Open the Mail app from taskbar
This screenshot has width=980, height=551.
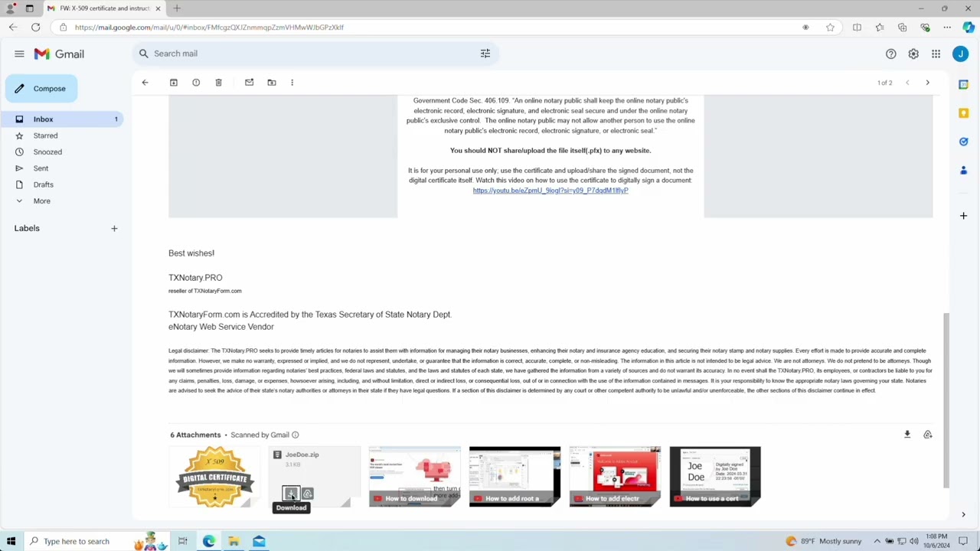(259, 542)
